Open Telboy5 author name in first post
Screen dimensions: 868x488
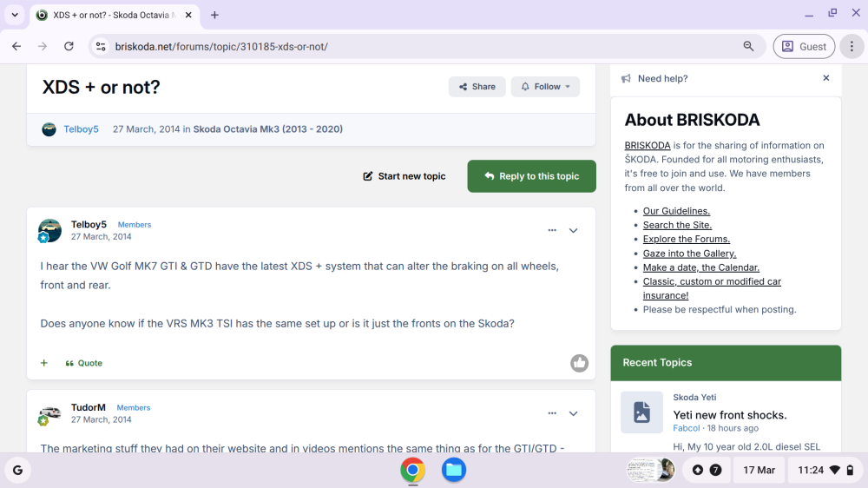89,224
